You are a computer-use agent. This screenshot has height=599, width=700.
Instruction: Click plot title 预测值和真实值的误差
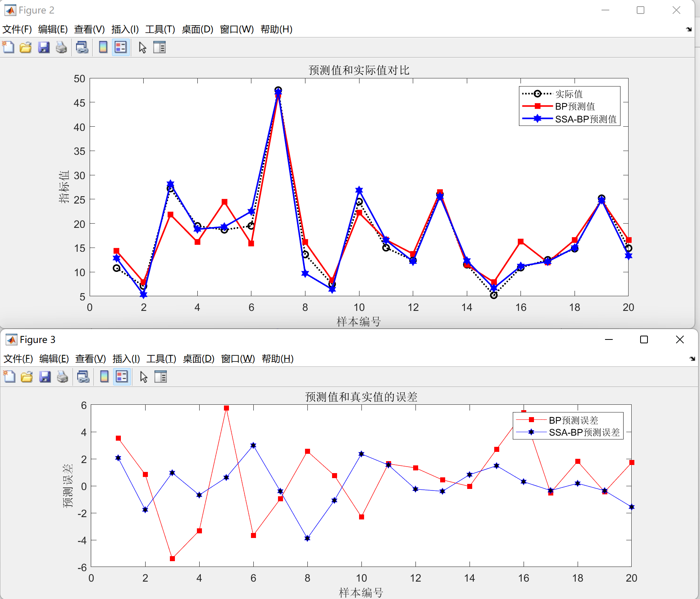[x=361, y=397]
